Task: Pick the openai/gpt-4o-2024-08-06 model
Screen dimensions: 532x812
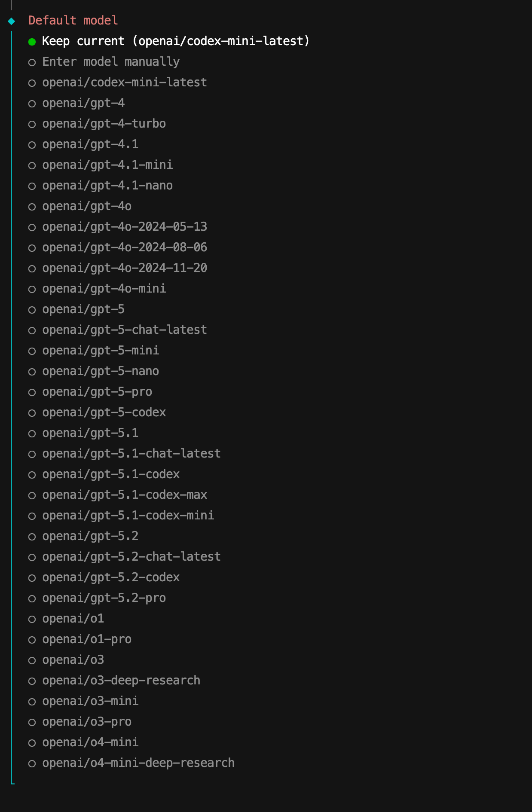Action: pos(124,247)
